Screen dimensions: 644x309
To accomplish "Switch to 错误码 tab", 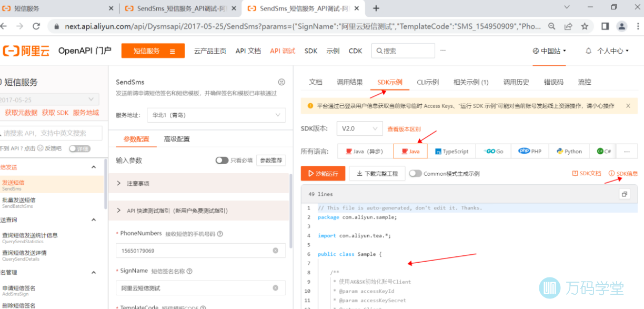I will [x=554, y=82].
